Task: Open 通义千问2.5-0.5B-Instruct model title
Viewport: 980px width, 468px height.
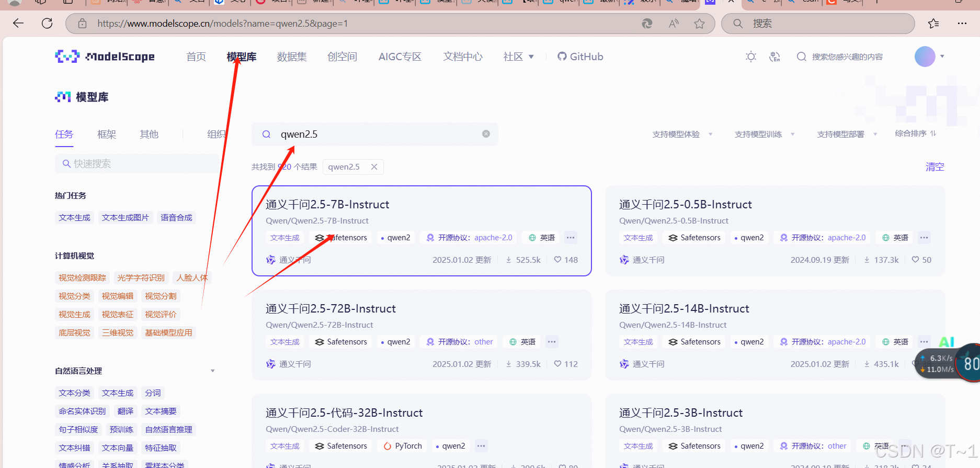Action: [x=686, y=204]
